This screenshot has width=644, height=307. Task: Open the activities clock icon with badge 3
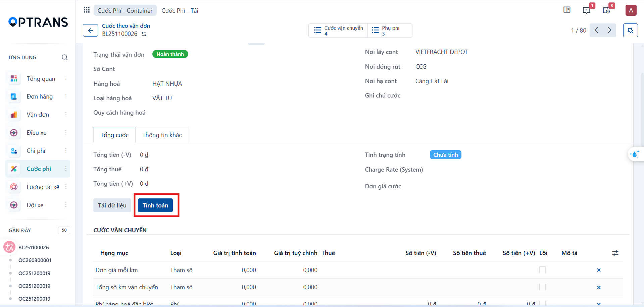606,10
